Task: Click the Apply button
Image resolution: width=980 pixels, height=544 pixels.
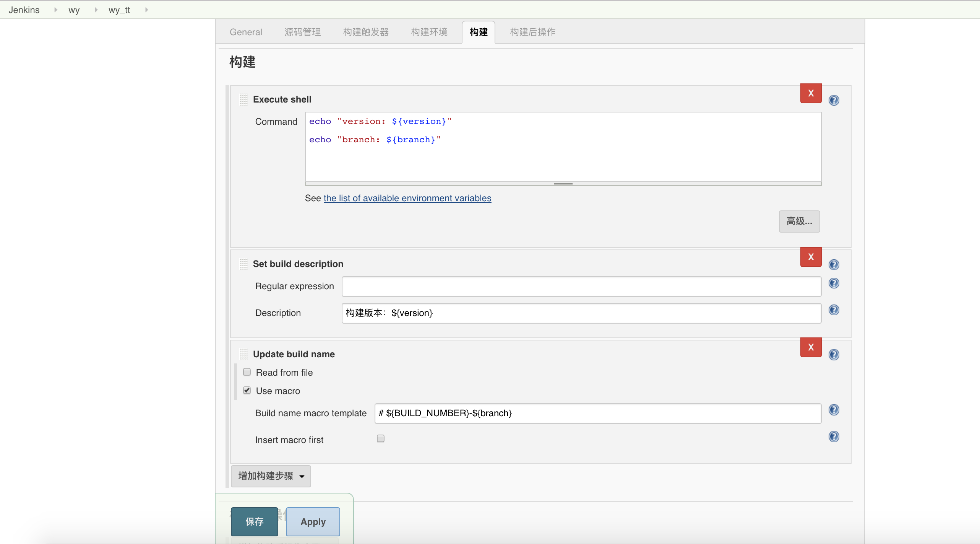Action: point(313,521)
